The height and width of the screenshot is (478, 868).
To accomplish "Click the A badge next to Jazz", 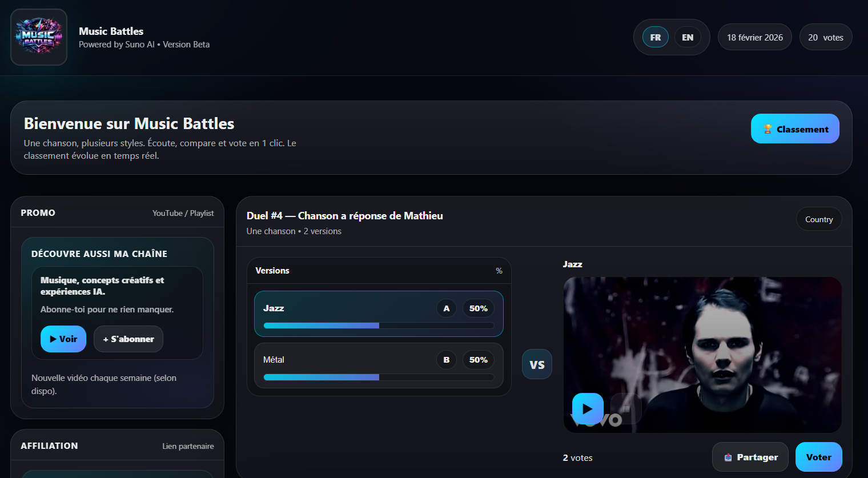I will (x=446, y=308).
